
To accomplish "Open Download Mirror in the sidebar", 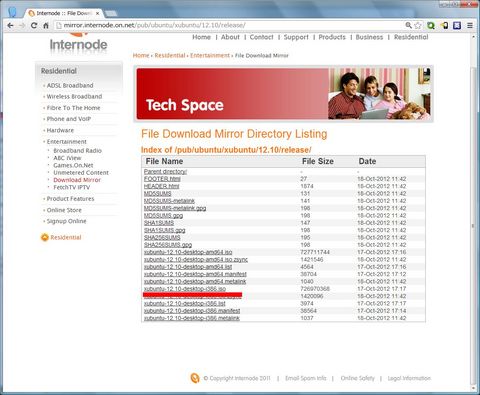I will click(77, 180).
